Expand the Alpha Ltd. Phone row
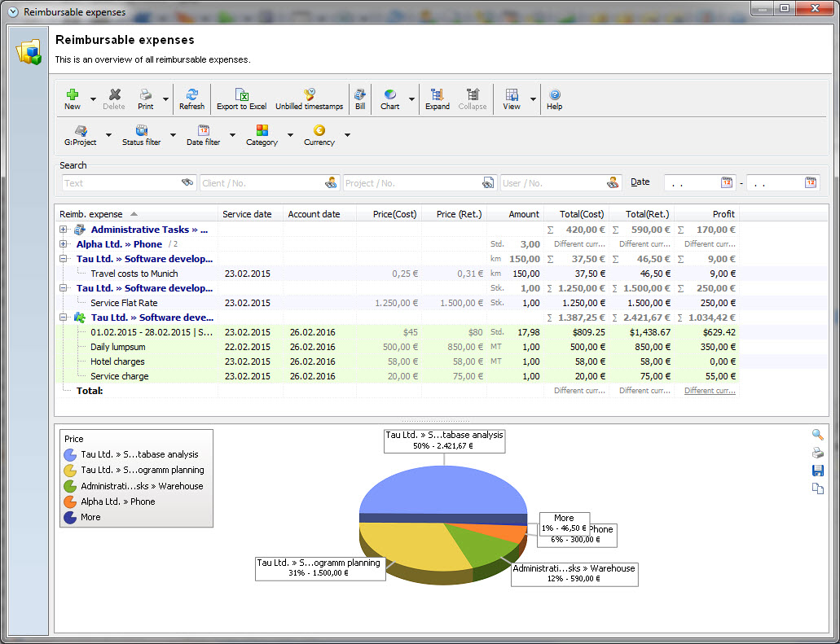Viewport: 840px width, 644px height. (x=64, y=244)
